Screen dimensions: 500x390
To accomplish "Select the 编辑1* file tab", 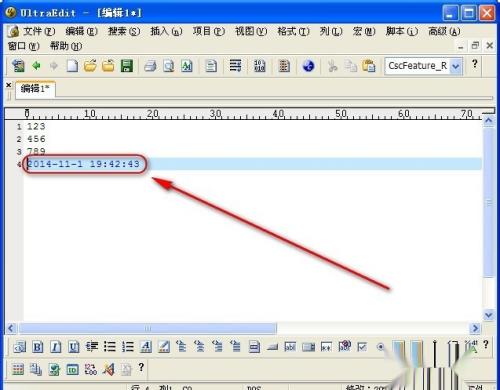I will point(35,89).
